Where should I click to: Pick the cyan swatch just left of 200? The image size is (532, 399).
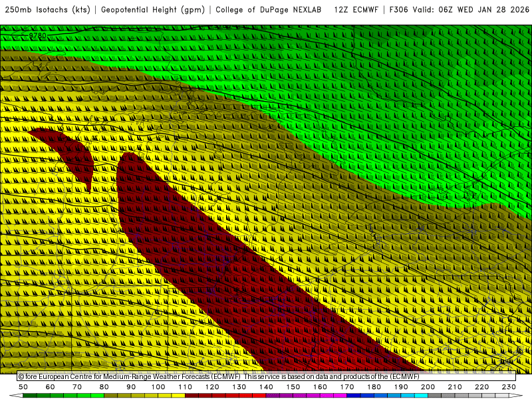coord(421,395)
